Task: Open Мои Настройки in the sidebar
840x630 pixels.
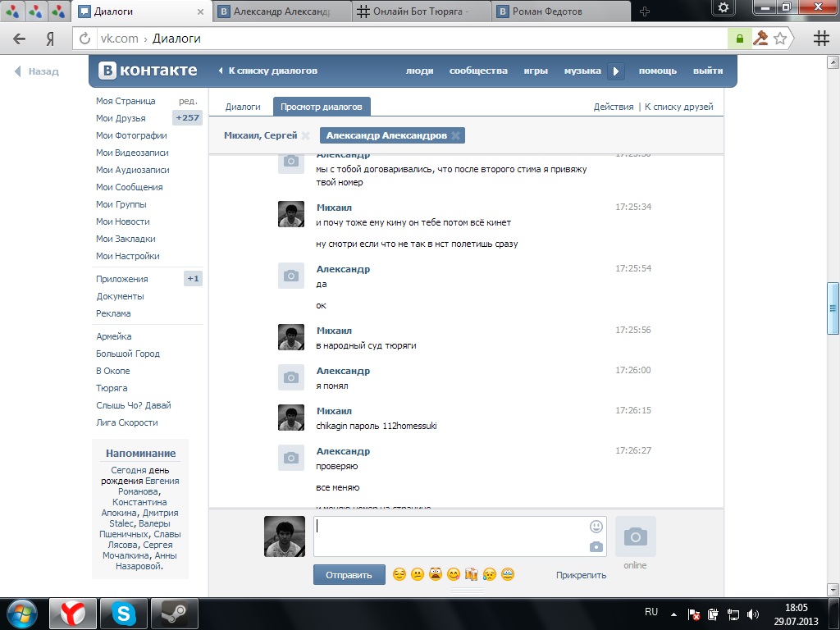Action: [127, 256]
